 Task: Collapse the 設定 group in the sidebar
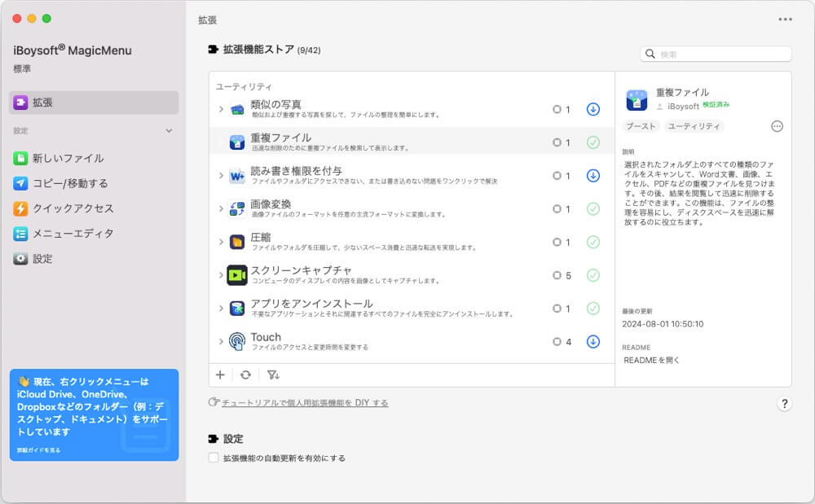click(169, 130)
